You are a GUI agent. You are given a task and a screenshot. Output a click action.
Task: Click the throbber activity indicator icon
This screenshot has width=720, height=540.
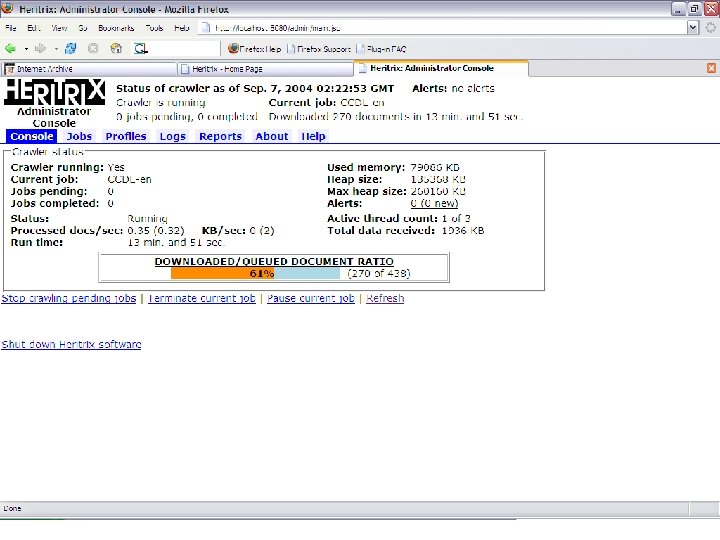(710, 28)
